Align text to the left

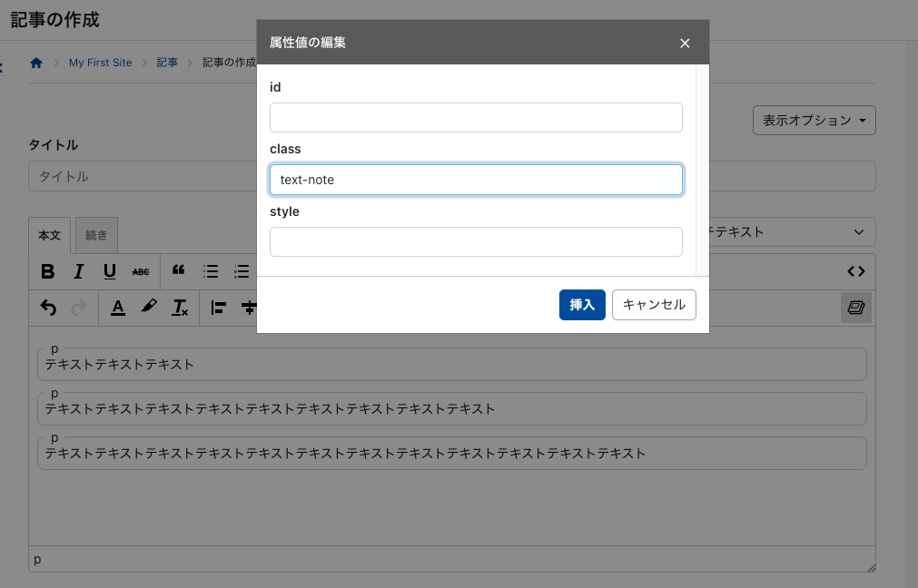[218, 308]
